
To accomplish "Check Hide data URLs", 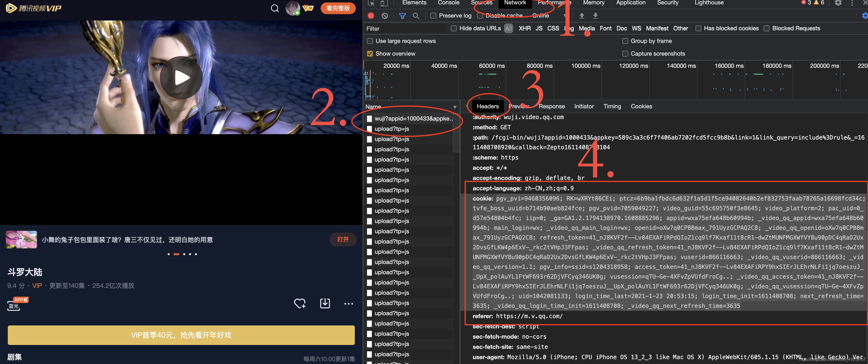I will [x=453, y=28].
